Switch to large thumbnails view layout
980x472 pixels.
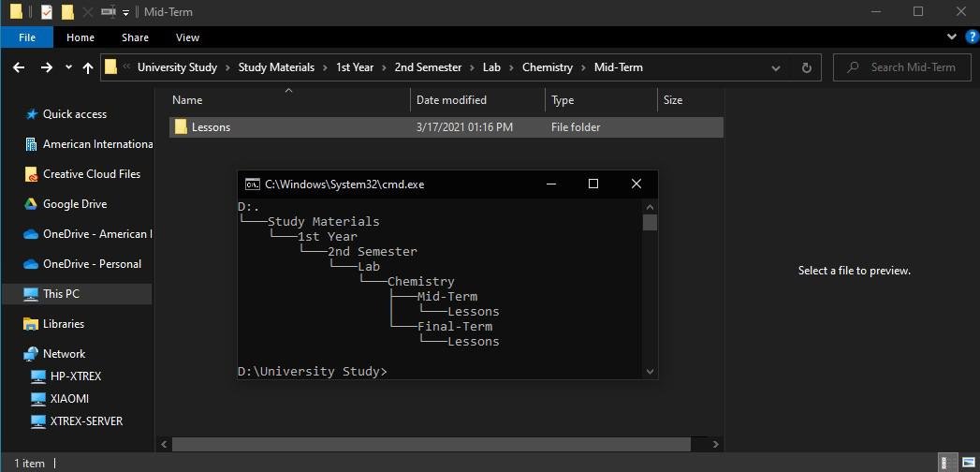click(968, 463)
